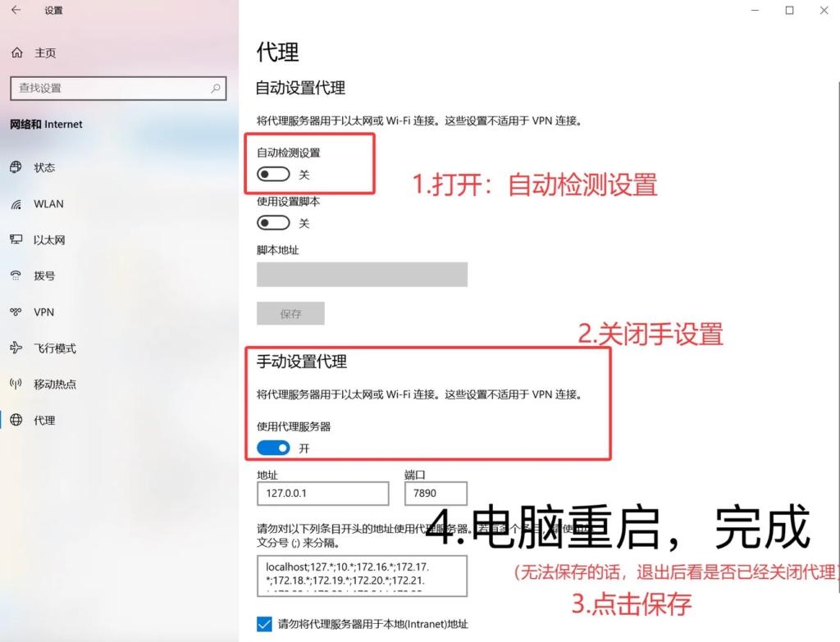840x642 pixels.
Task: Click the back arrow icon in Settings
Action: (x=16, y=10)
